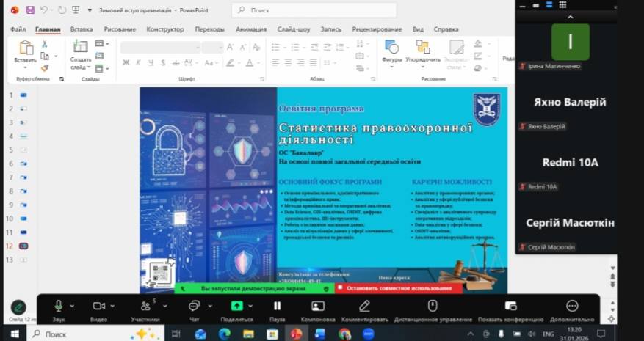Screen dimensions: 644x341
Task: Click the Фигуры shapes icon in ribbon
Action: [391, 47]
